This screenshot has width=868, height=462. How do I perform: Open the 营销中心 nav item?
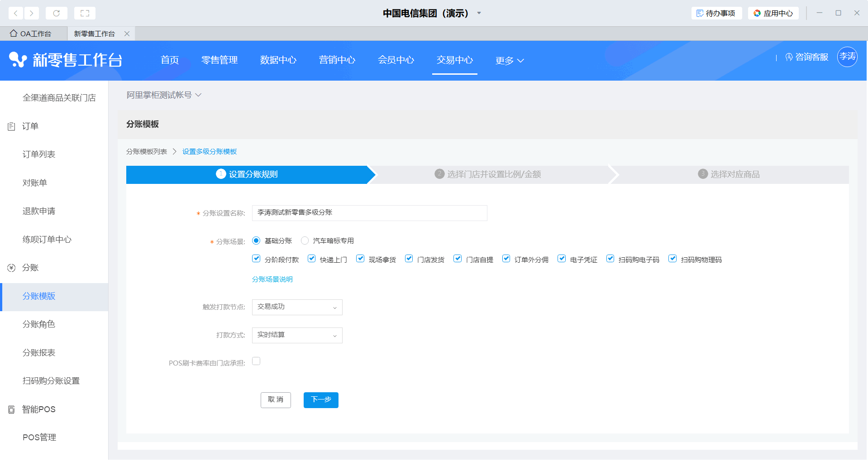[337, 60]
